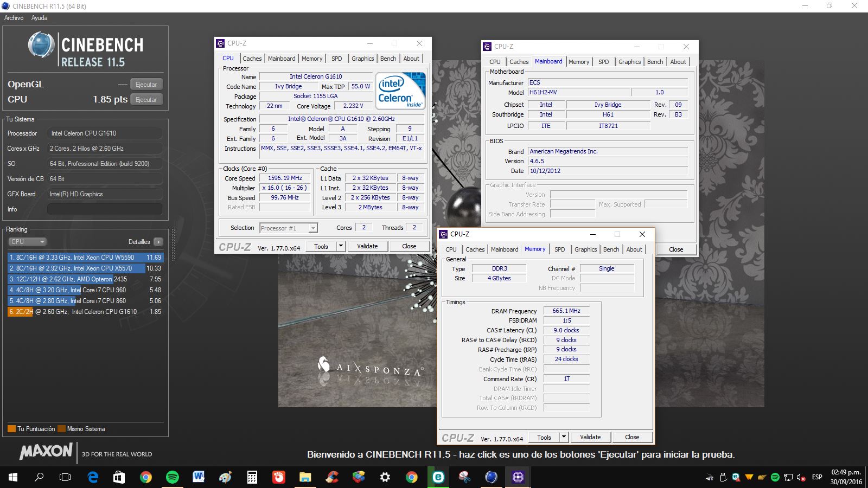Switch to Mainboard tab in CPU-Z CPU window
Viewport: 868px width, 488px height.
[282, 59]
